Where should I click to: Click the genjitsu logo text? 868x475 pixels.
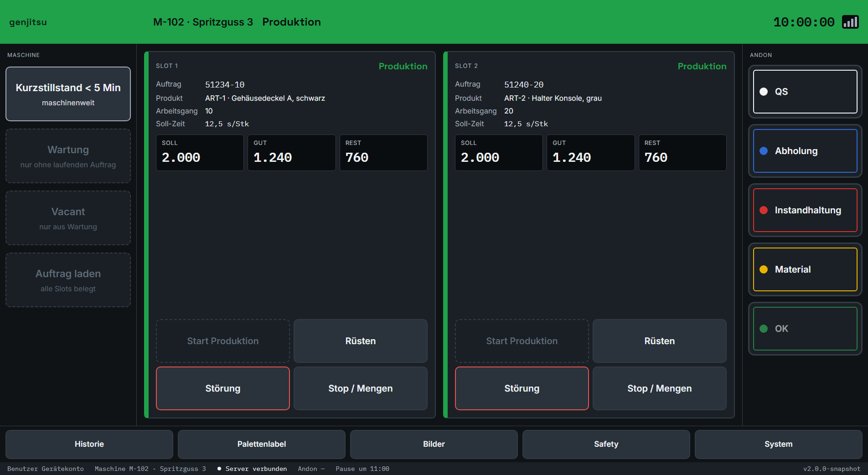tap(28, 22)
